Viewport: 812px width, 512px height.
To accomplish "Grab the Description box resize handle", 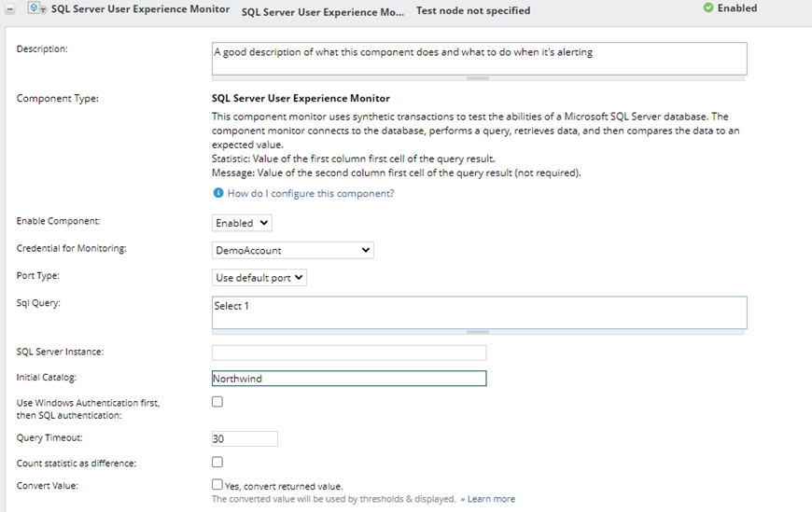I will click(478, 77).
